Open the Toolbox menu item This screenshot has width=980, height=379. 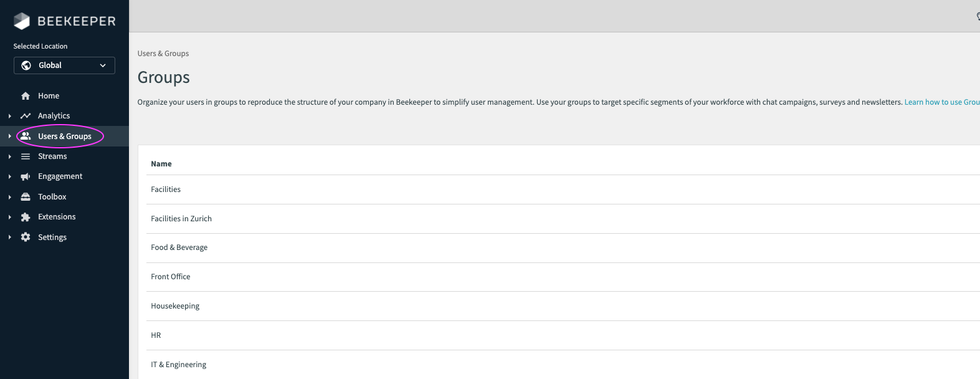tap(52, 197)
